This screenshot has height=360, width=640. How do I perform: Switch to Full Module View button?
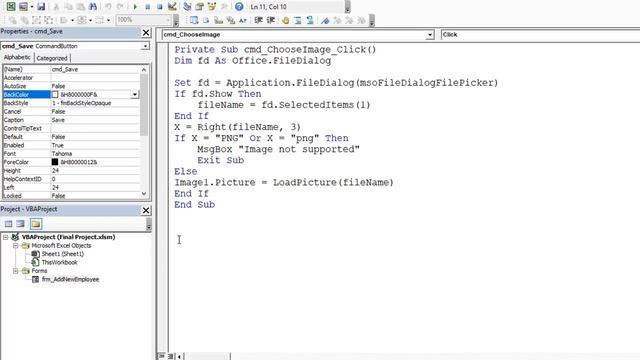pos(171,356)
